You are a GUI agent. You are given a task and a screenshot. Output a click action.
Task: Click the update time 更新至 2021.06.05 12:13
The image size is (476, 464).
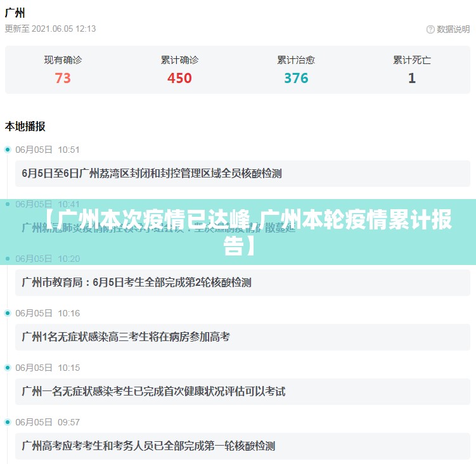click(51, 29)
